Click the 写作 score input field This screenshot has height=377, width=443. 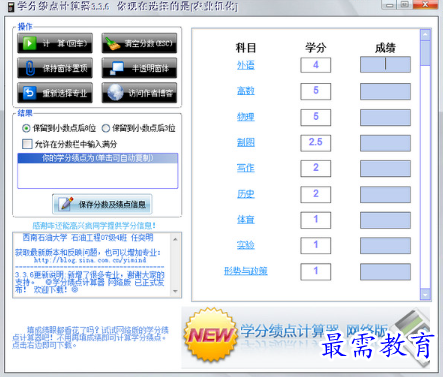tap(385, 169)
